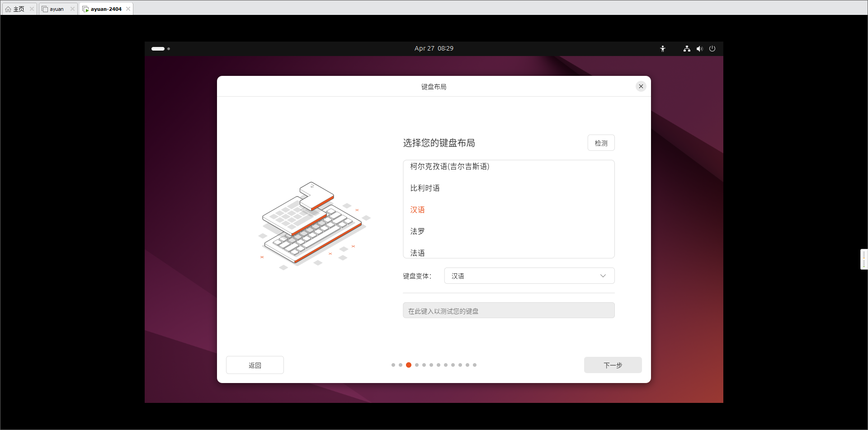Image resolution: width=868 pixels, height=430 pixels.
Task: Switch to the 主页 tab
Action: point(19,9)
